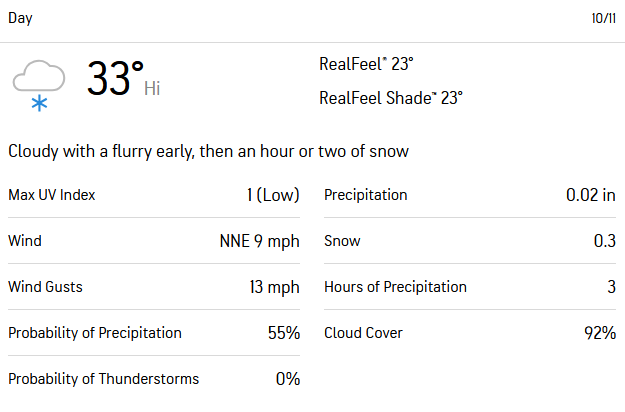Click the cloud with snowflake weather icon
The width and height of the screenshot is (625, 412).
39,86
